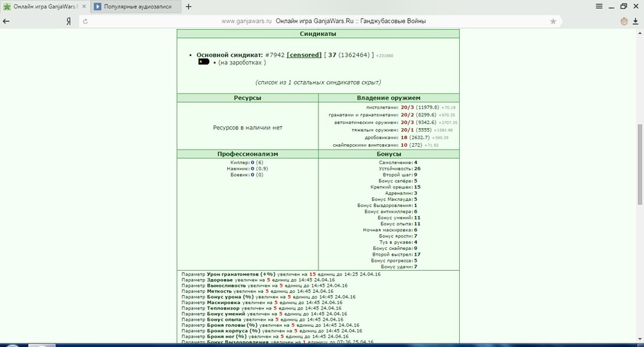
Task: Minimize the browser window
Action: coord(611,7)
